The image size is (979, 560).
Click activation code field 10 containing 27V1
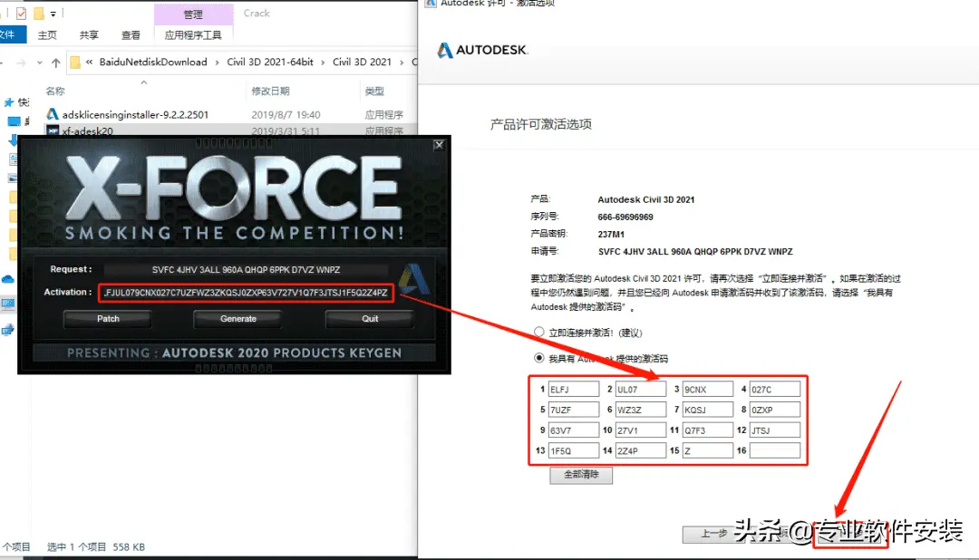pos(641,430)
